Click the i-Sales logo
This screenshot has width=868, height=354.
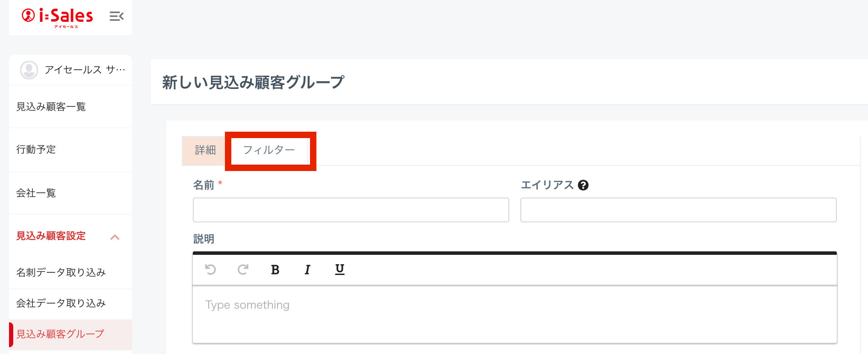click(x=58, y=17)
